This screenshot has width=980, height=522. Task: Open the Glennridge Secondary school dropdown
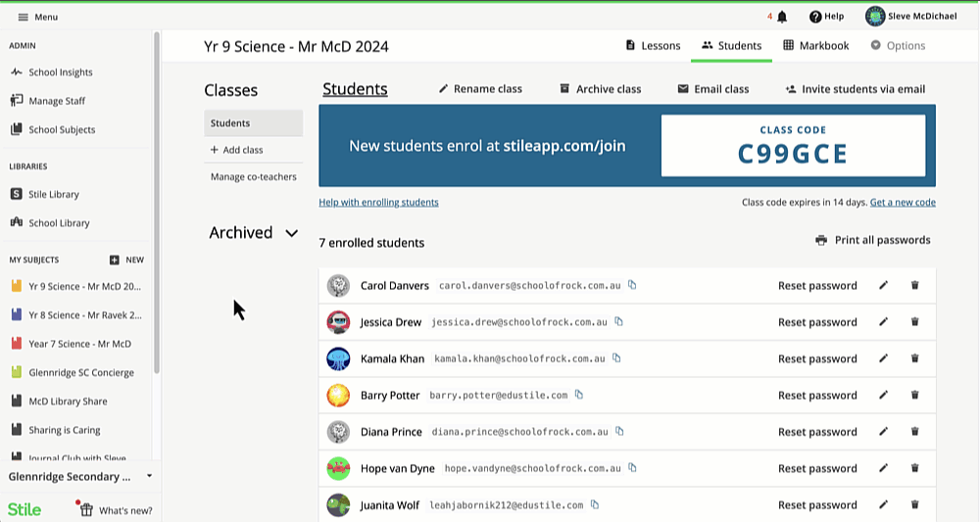tap(80, 476)
